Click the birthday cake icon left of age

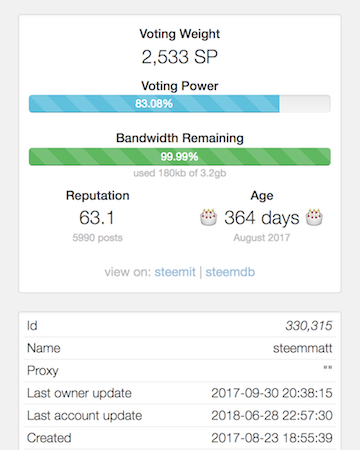208,217
